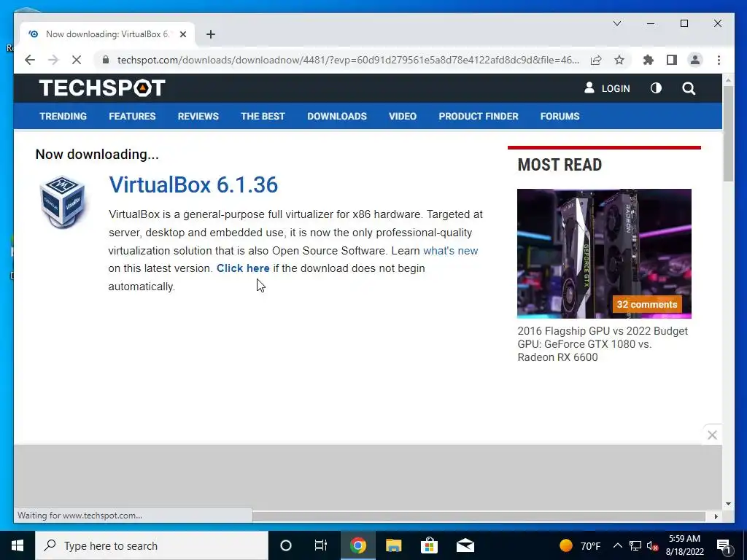Open the DOWNLOADS menu item
This screenshot has height=560, width=747.
[x=337, y=116]
